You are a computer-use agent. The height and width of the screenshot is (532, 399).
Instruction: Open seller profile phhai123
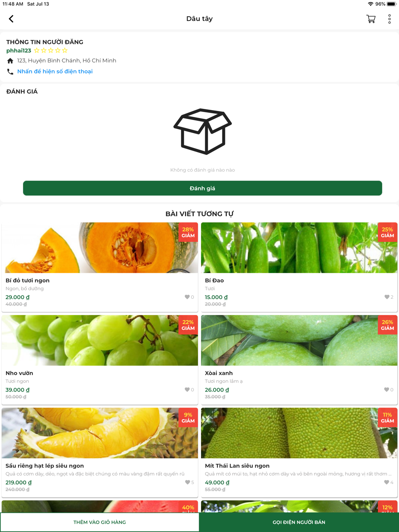pos(19,51)
